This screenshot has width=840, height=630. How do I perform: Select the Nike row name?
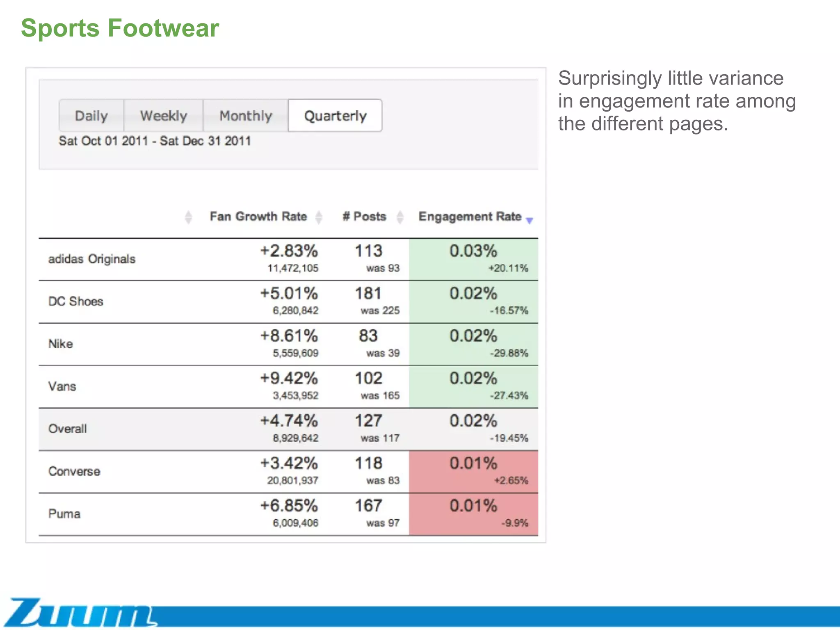[x=61, y=344]
